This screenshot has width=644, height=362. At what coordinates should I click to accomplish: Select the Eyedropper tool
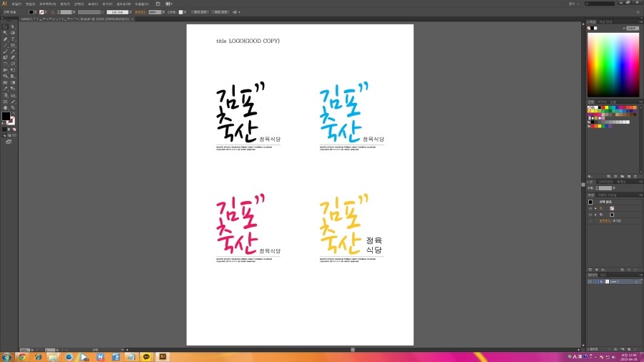click(5, 89)
